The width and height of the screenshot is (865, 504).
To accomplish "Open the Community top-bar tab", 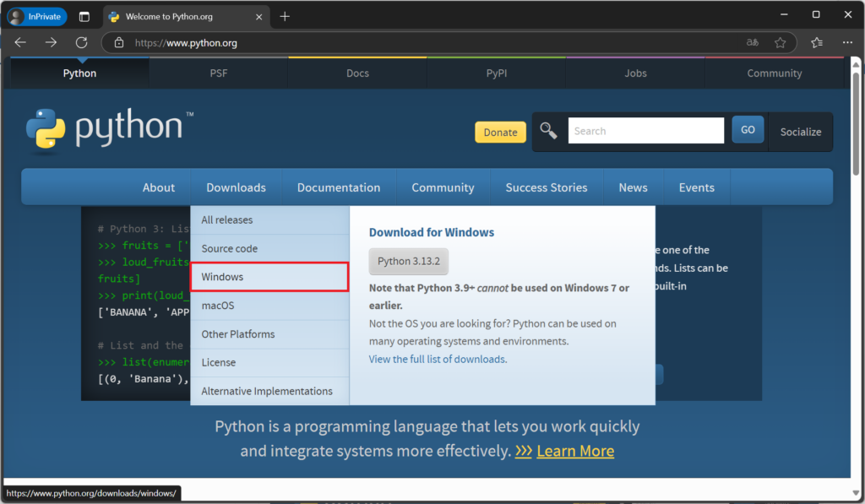I will pos(775,73).
